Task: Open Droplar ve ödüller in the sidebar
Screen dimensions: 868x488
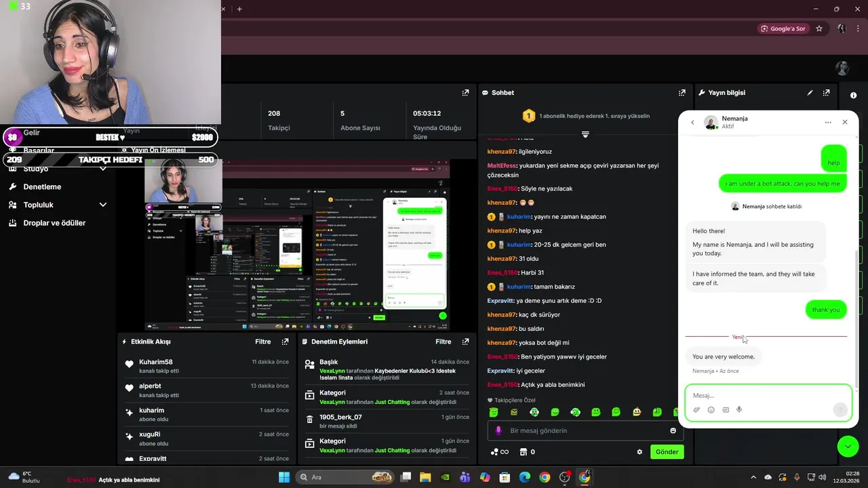Action: [x=54, y=223]
